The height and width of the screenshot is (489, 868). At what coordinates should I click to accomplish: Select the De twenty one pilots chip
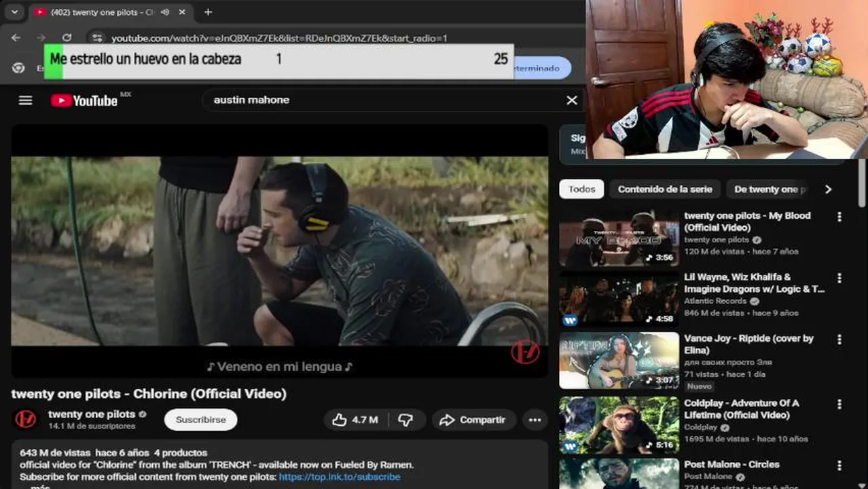click(767, 189)
